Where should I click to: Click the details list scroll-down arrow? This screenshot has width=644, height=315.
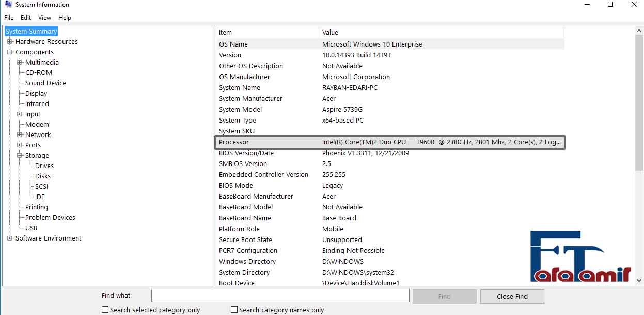639,281
